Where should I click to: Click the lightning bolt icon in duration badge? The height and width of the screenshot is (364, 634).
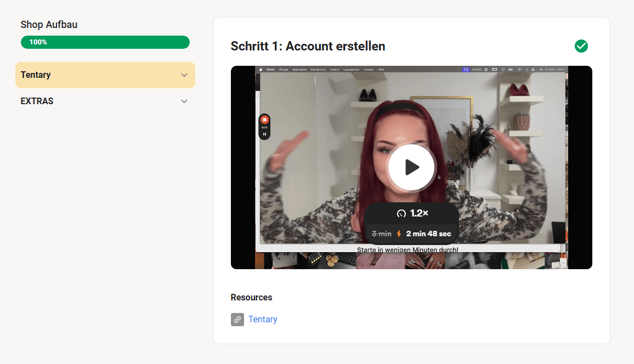click(399, 234)
